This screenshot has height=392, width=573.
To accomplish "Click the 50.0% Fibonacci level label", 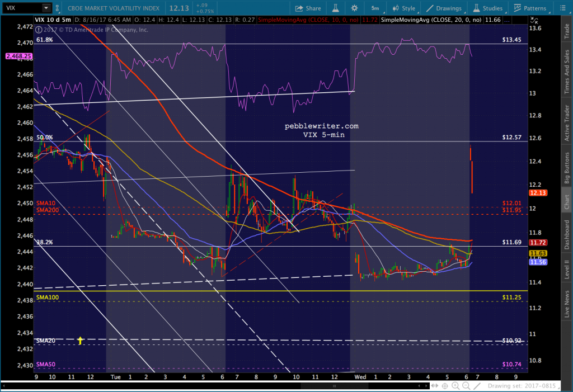I will click(45, 138).
